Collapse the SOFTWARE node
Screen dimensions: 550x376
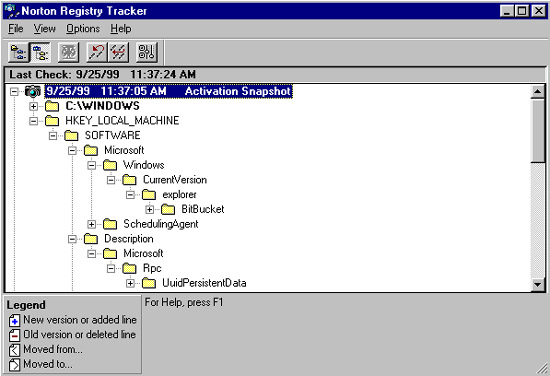point(53,136)
